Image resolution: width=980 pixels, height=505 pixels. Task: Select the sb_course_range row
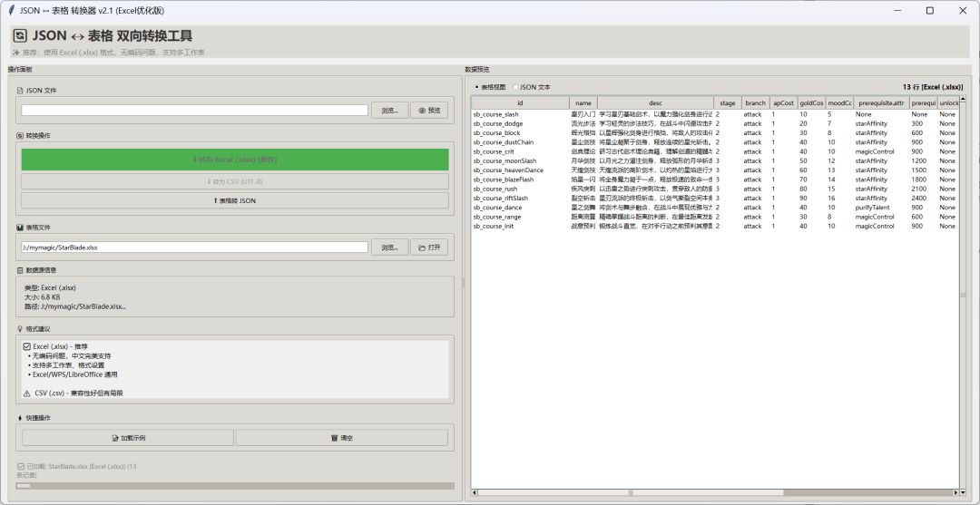click(715, 217)
